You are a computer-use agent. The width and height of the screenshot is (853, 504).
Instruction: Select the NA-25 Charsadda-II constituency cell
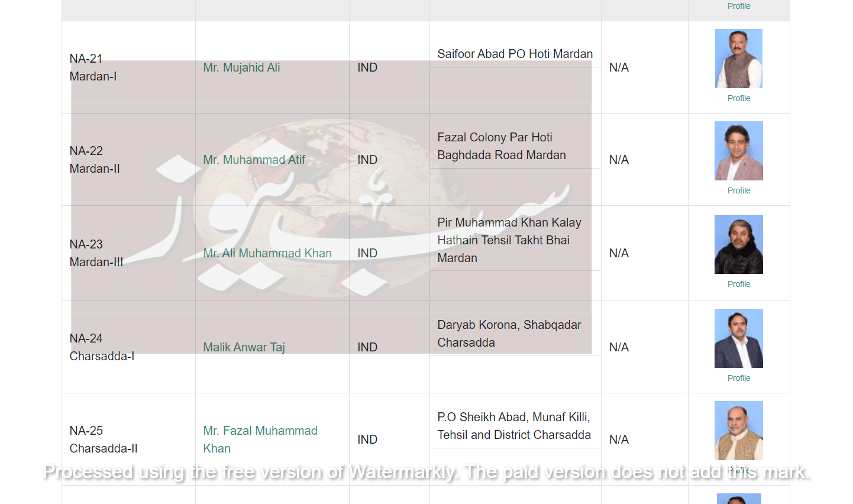[x=128, y=440]
